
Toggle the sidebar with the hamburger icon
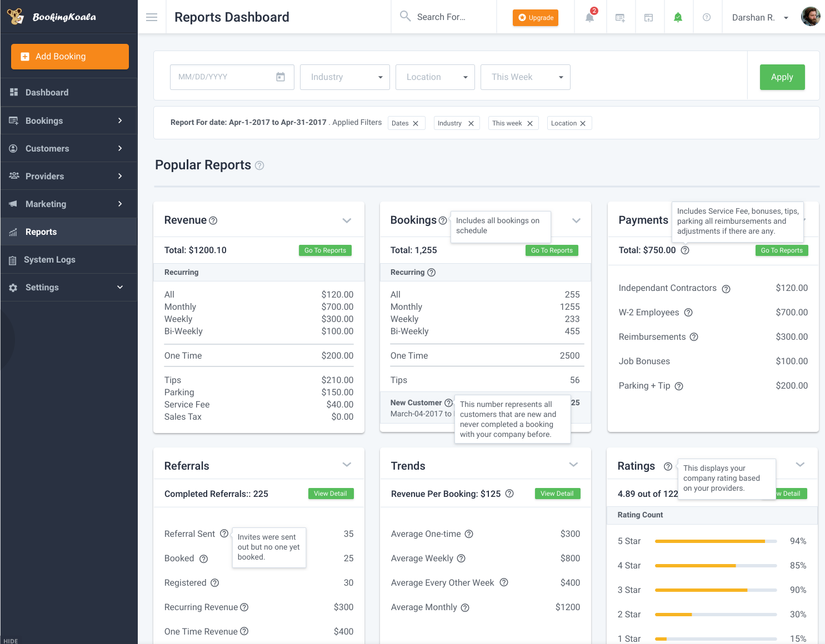pos(151,17)
